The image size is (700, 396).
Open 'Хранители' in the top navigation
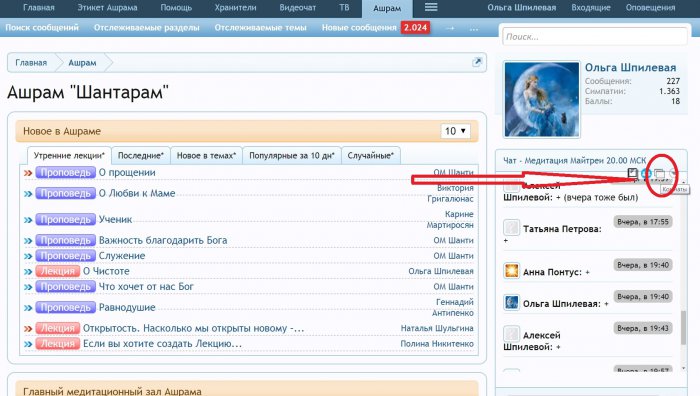pos(235,8)
